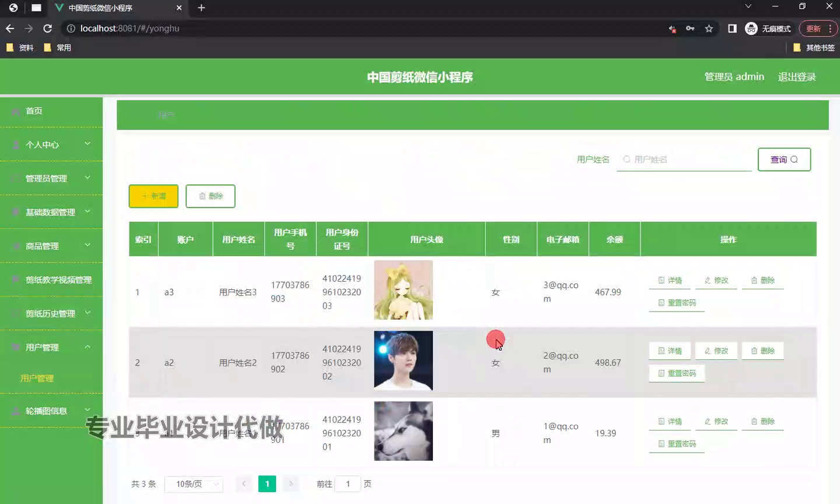Expand 剪纸教学视频管理 sidebar menu
840x504 pixels.
(51, 280)
